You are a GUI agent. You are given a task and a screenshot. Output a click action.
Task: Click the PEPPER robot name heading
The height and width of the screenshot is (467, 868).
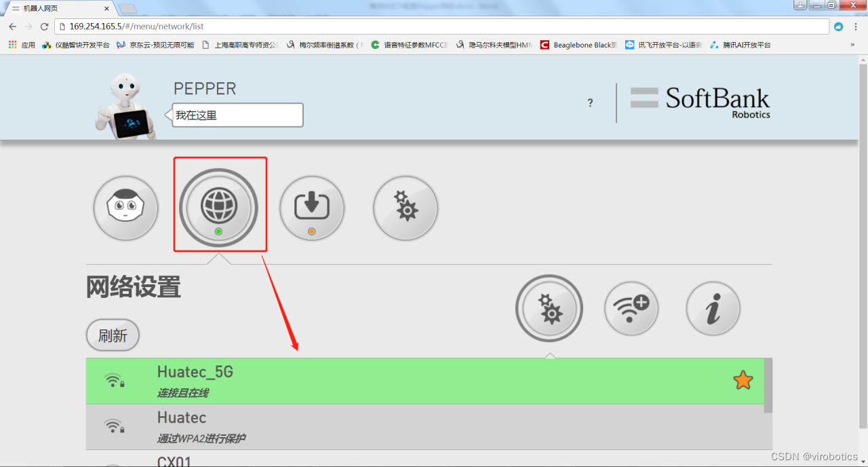point(205,89)
